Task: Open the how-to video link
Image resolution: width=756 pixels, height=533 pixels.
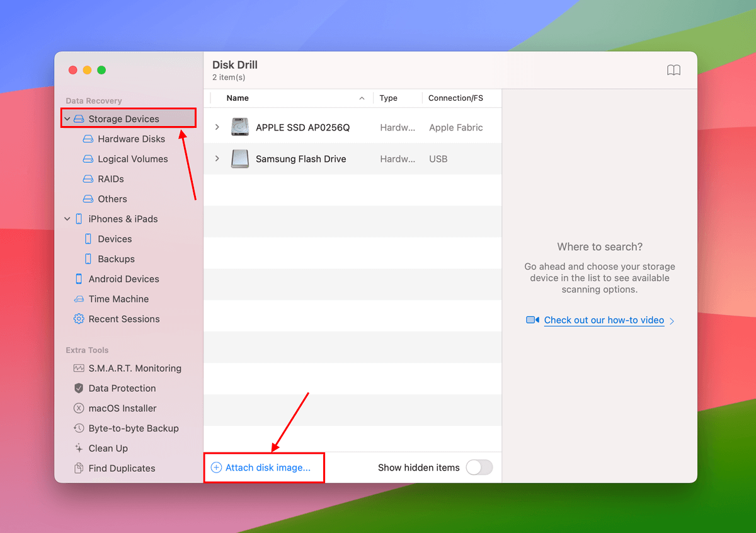Action: pos(604,320)
